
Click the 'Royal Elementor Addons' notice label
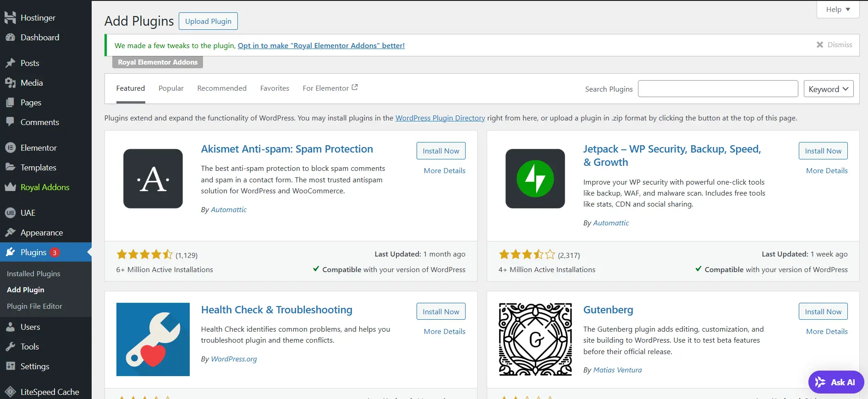(x=158, y=62)
